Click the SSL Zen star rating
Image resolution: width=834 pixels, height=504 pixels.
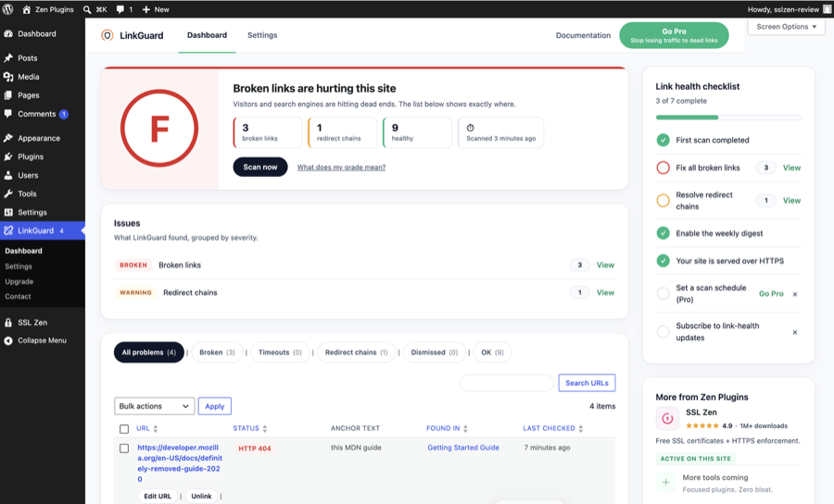702,426
